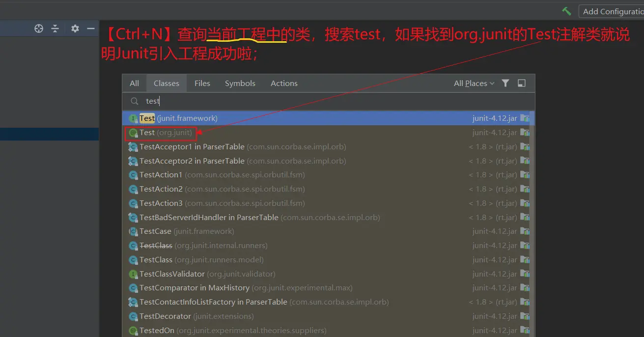Screen dimensions: 644x337
Task: Click < 1.8 > (rt.jar) label on TestAction2 row
Action: [493, 189]
